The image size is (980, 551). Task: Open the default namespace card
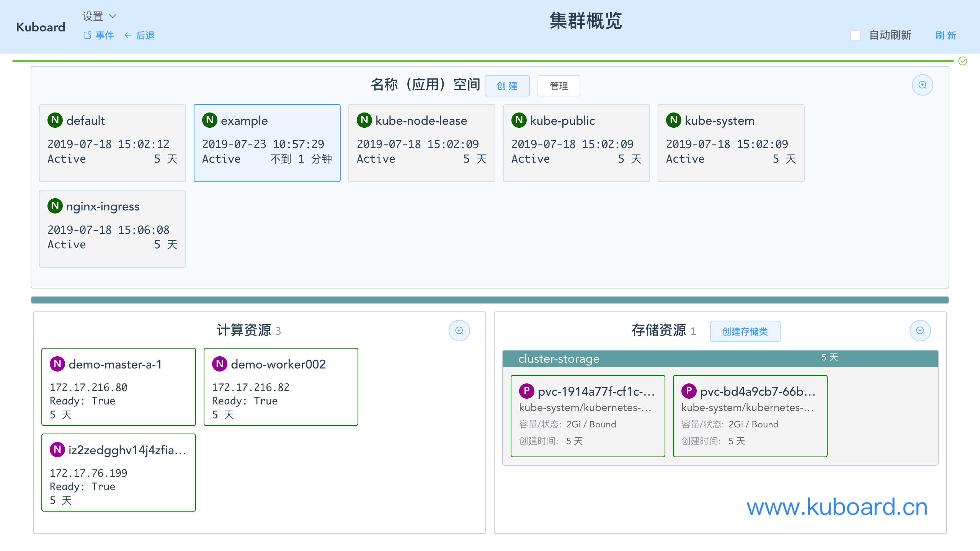[x=113, y=143]
